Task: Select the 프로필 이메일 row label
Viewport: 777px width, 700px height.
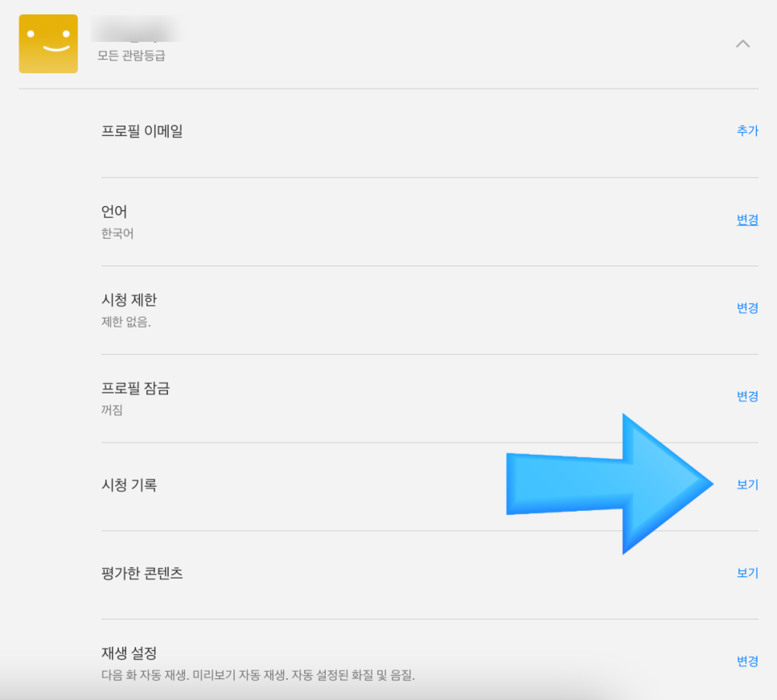Action: (142, 131)
